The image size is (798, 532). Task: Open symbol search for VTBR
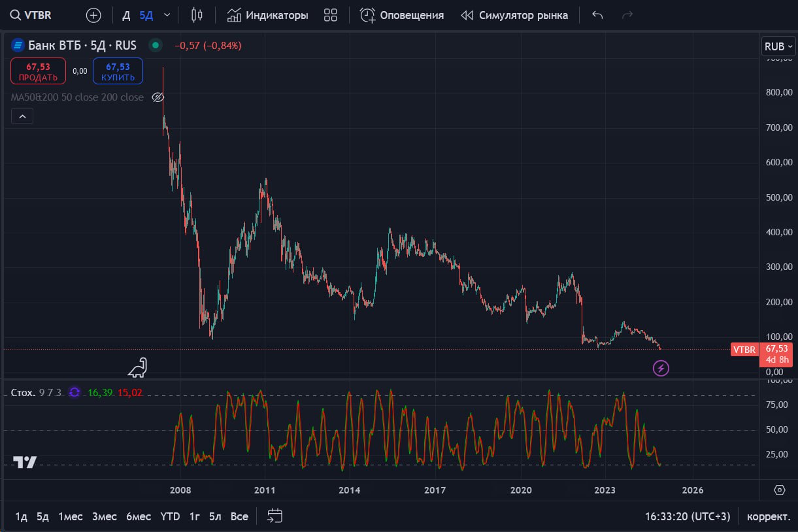point(31,15)
